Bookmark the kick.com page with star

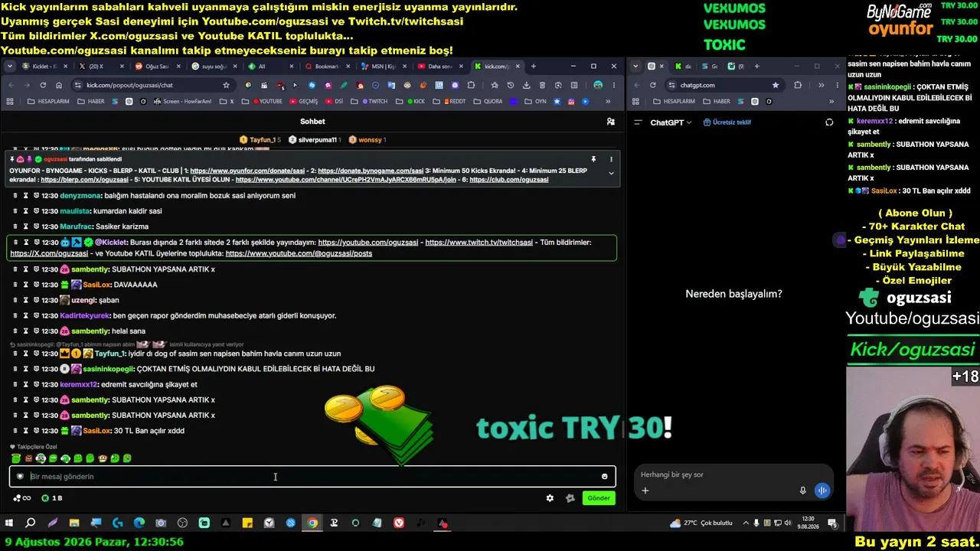(x=226, y=85)
